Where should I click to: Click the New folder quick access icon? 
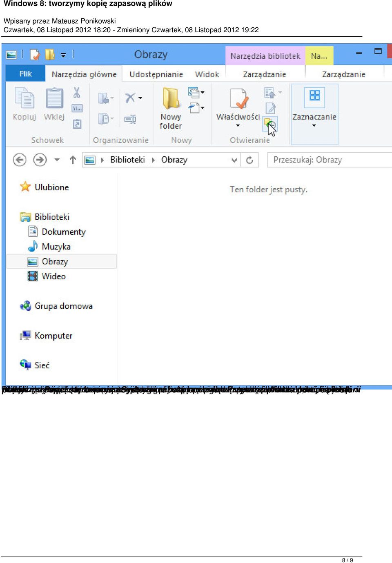coord(49,54)
